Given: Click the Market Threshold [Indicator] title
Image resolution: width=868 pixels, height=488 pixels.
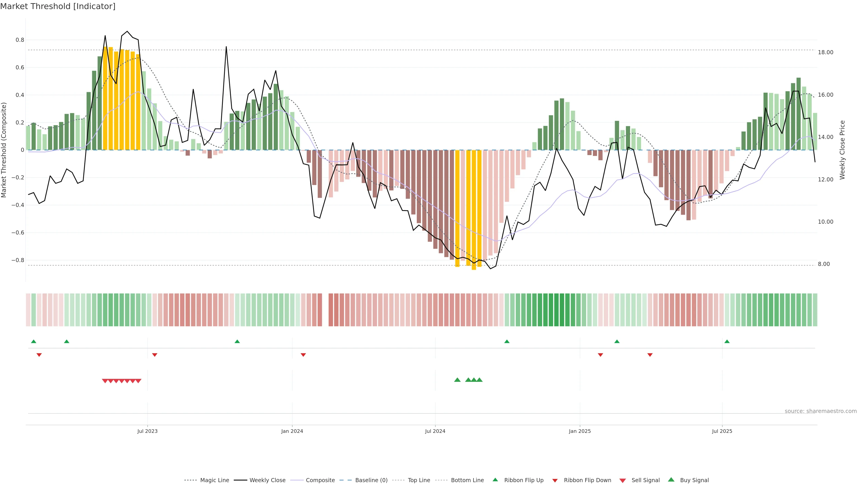Looking at the screenshot, I should 58,6.
